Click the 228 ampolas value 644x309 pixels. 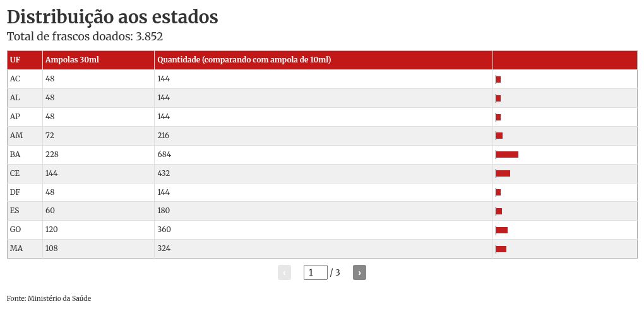52,154
